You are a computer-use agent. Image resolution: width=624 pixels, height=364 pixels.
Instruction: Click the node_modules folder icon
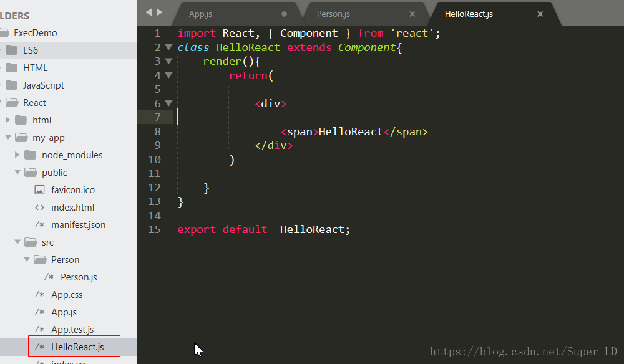(30, 155)
